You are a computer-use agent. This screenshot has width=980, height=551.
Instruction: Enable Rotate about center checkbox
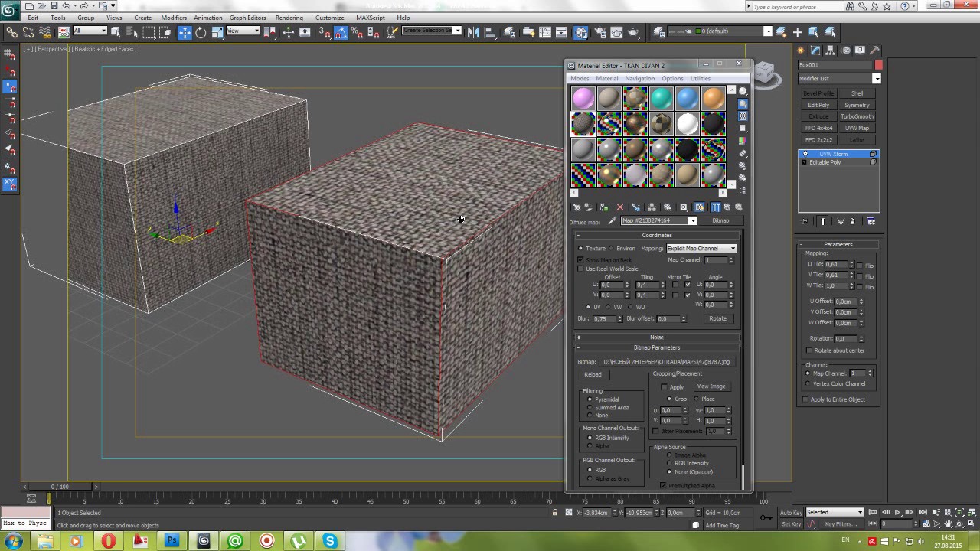click(x=809, y=350)
